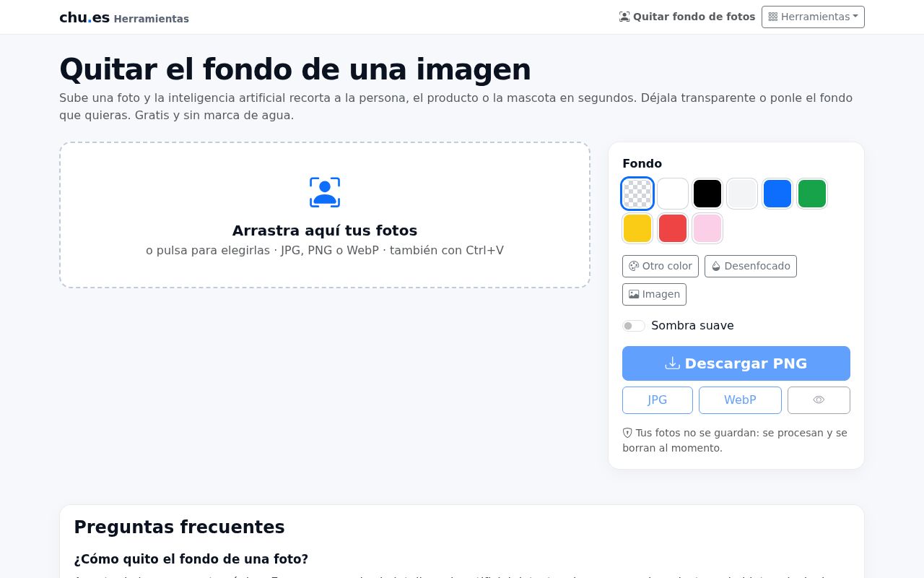This screenshot has width=924, height=578.
Task: Download the result as WebP
Action: pyautogui.click(x=740, y=400)
